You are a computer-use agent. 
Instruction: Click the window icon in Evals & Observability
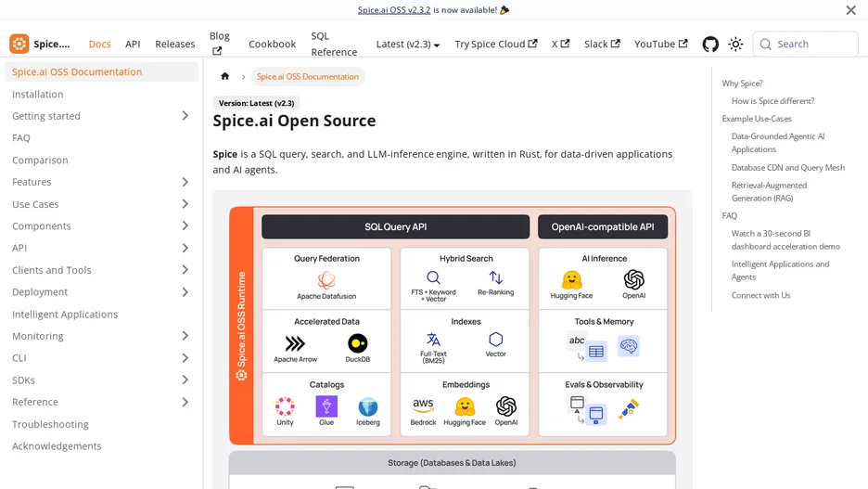(587, 410)
